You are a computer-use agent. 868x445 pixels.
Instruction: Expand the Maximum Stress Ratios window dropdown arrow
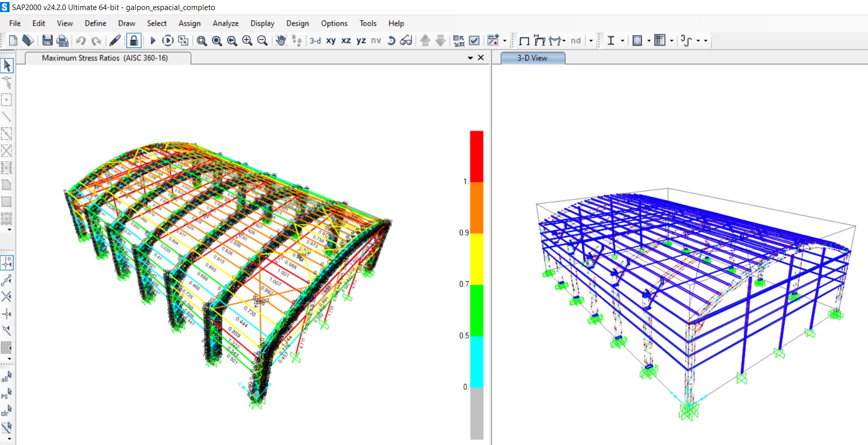click(470, 58)
